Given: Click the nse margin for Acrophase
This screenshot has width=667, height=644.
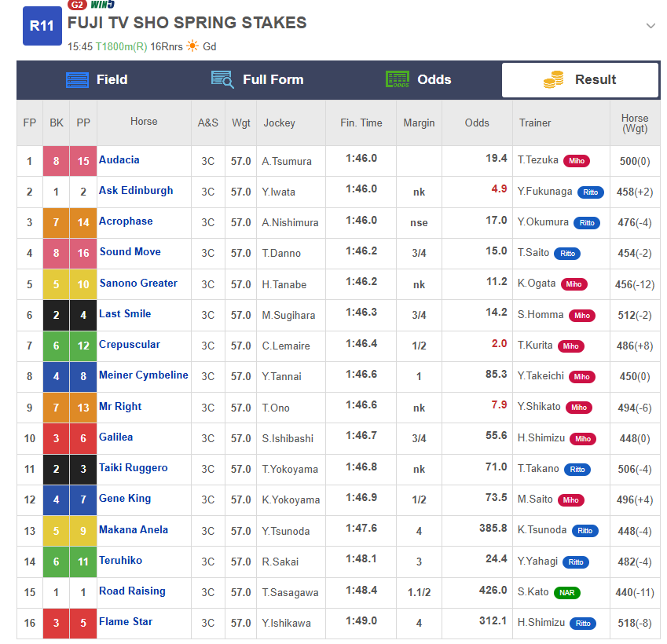Looking at the screenshot, I should [419, 222].
